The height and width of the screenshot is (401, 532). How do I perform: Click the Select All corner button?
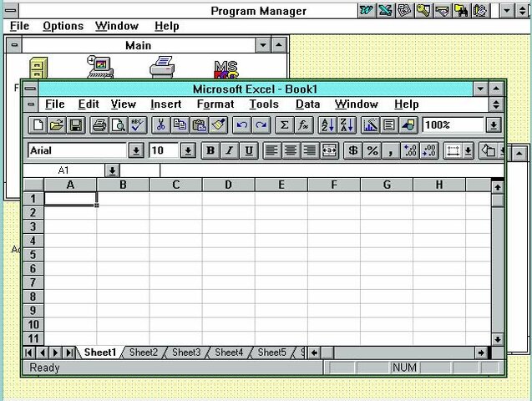pyautogui.click(x=33, y=185)
